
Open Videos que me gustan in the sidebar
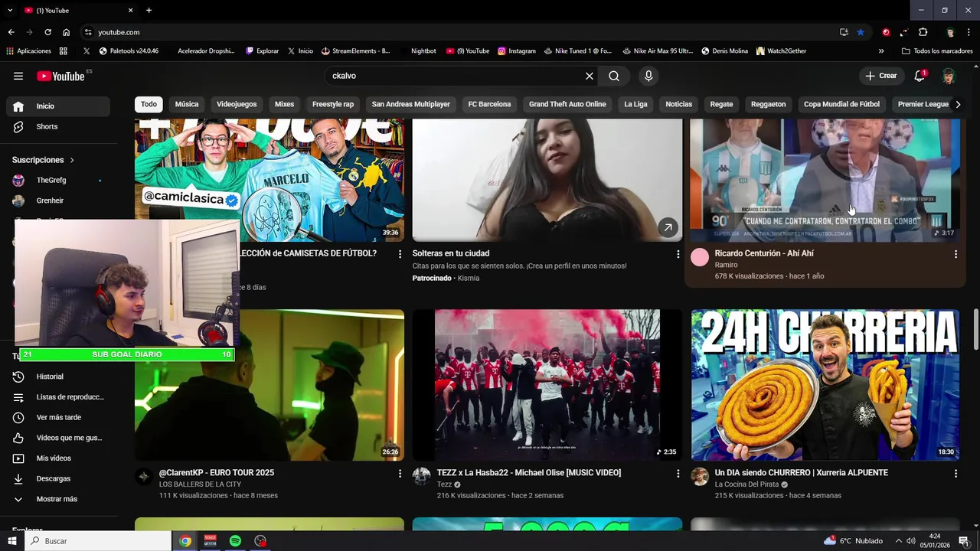pyautogui.click(x=58, y=438)
